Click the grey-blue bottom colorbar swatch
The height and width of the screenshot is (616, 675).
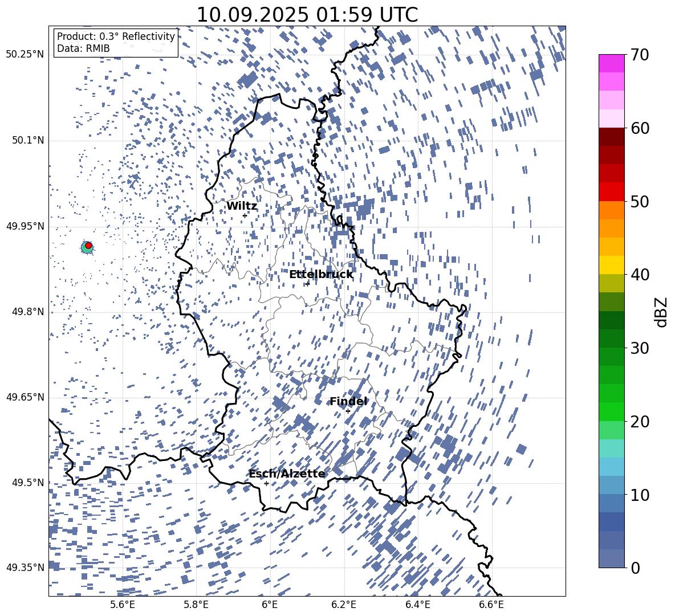(611, 558)
